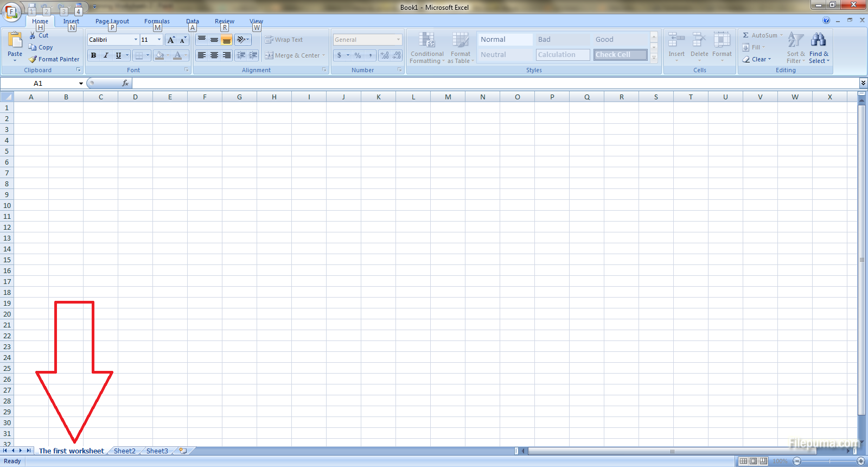Toggle Middle Align
Image resolution: width=868 pixels, height=467 pixels.
(214, 40)
